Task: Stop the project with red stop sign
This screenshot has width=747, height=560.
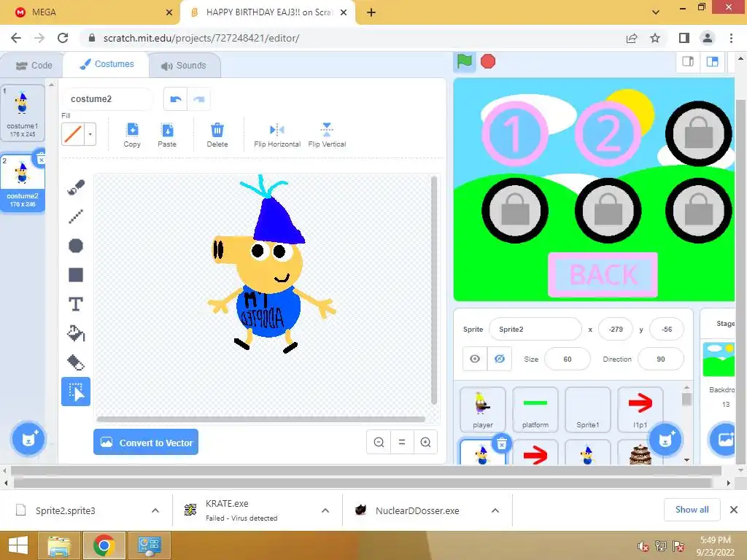Action: tap(488, 61)
